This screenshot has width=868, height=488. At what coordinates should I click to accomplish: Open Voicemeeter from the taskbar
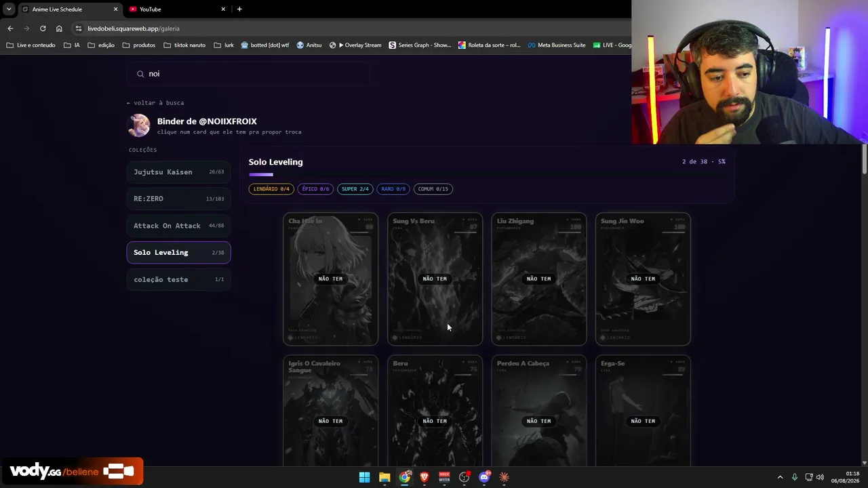point(444,477)
